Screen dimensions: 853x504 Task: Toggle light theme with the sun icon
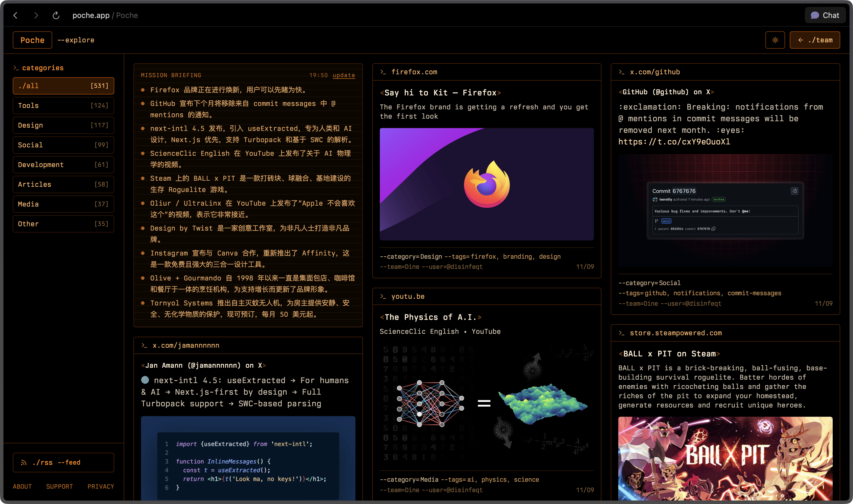[x=775, y=40]
